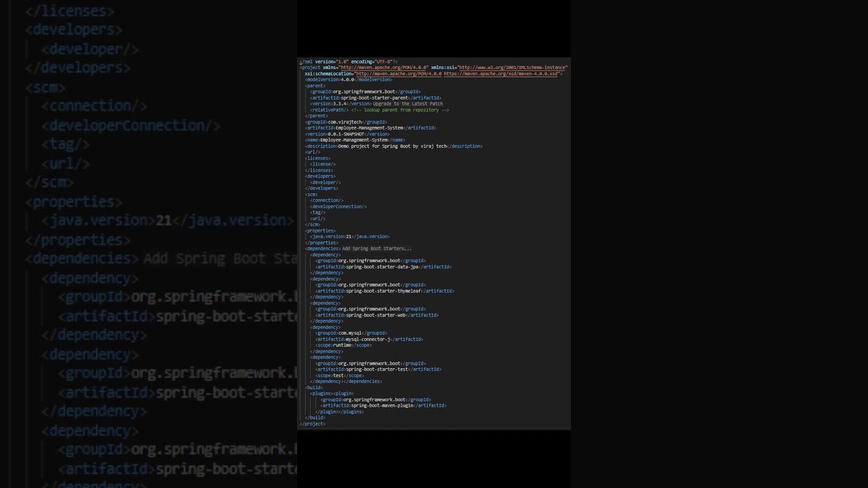Open the w3.org XMLSchema-instance link
The image size is (868, 488).
(x=513, y=68)
